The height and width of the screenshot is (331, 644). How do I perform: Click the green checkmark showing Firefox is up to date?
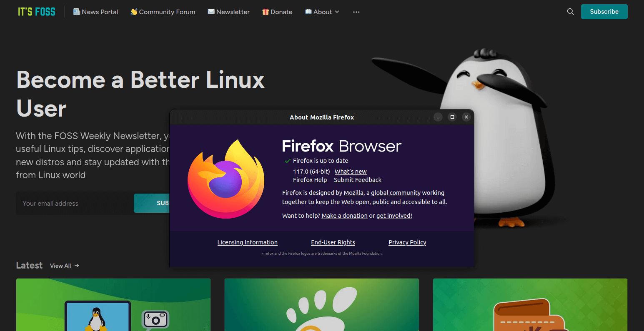pos(287,160)
